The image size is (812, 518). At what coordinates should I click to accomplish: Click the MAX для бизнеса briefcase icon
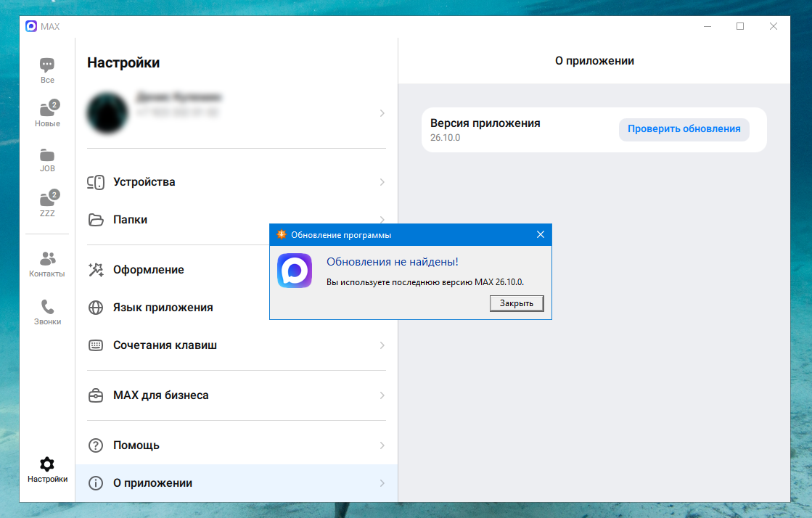click(96, 395)
